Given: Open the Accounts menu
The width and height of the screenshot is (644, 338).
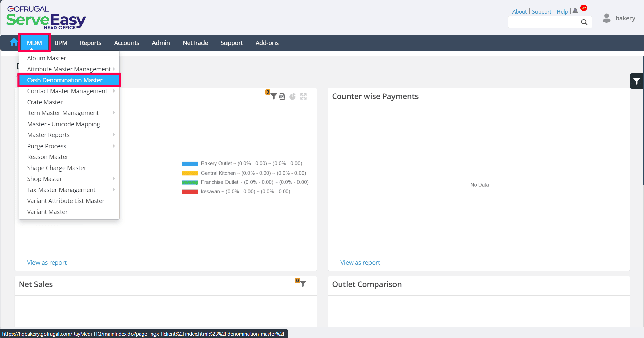Looking at the screenshot, I should click(x=127, y=43).
